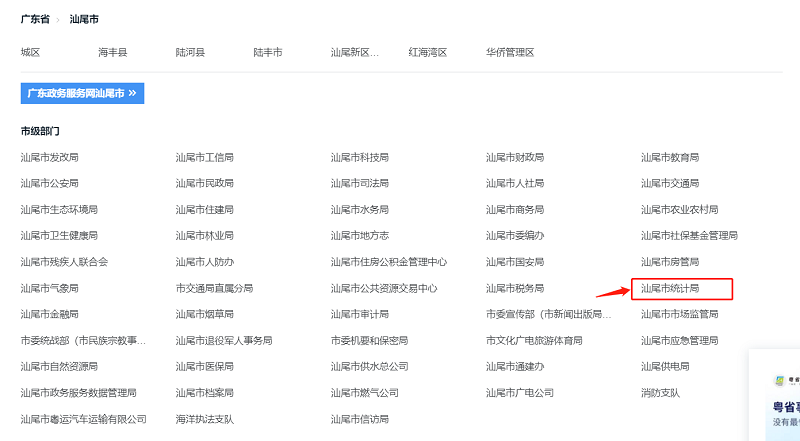Open 汕尾市政务服务数据管理局 link
800x441 pixels.
(x=79, y=393)
